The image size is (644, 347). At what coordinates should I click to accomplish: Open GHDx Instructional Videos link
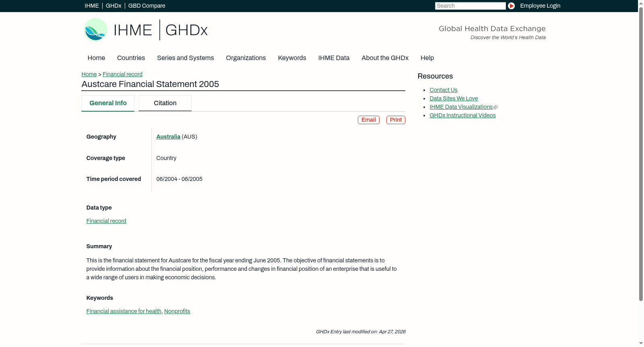[x=462, y=115]
